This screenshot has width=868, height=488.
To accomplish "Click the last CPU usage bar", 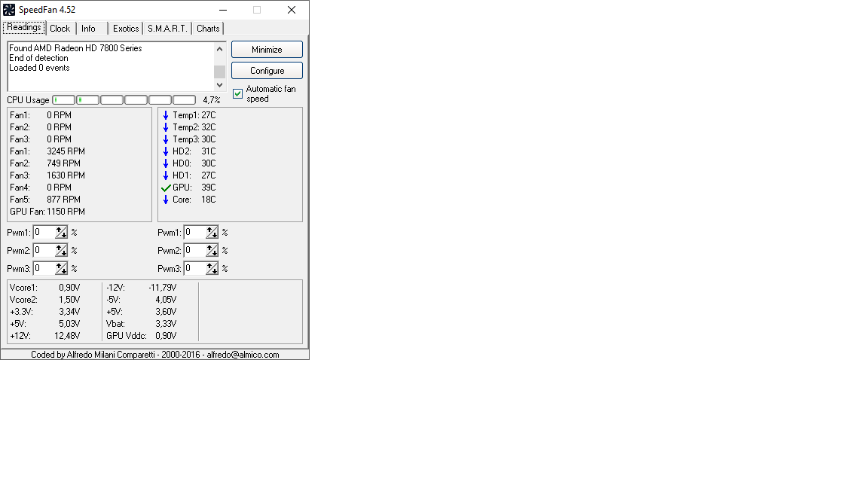I will [185, 99].
